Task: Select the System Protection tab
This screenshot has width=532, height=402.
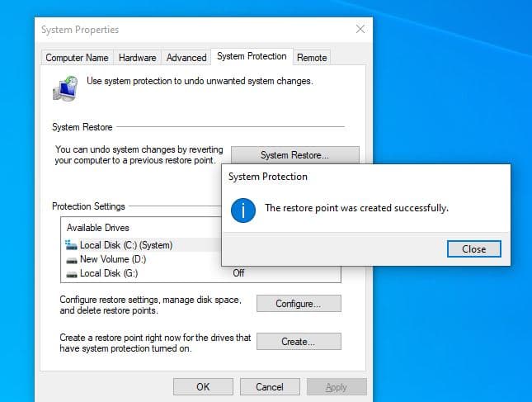Action: [252, 57]
